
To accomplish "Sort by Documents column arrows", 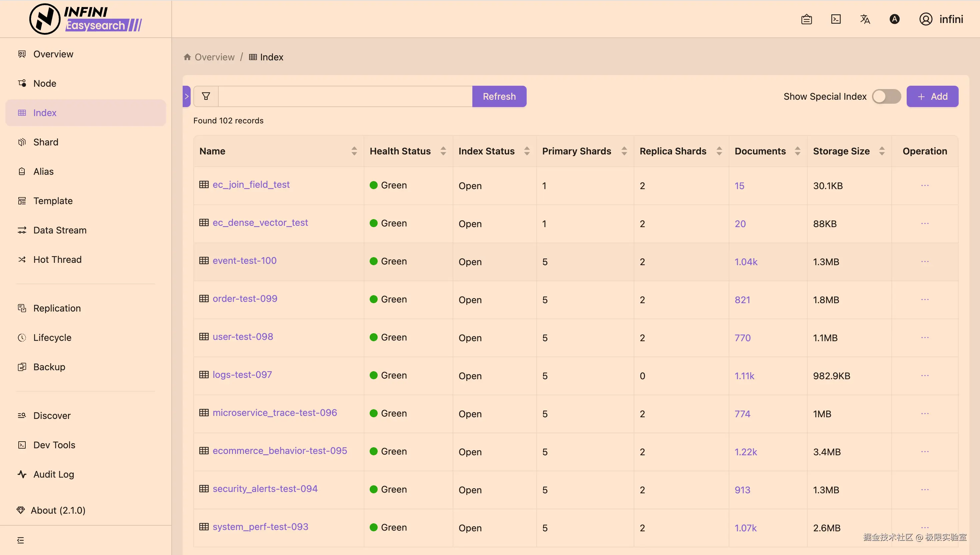I will coord(797,151).
